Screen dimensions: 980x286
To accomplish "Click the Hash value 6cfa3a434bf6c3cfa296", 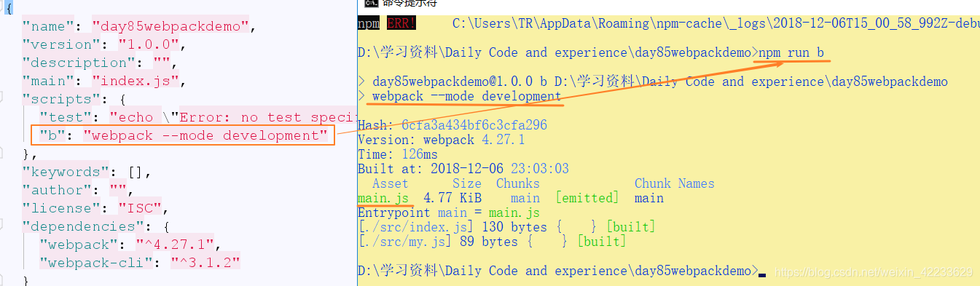I will pyautogui.click(x=474, y=125).
